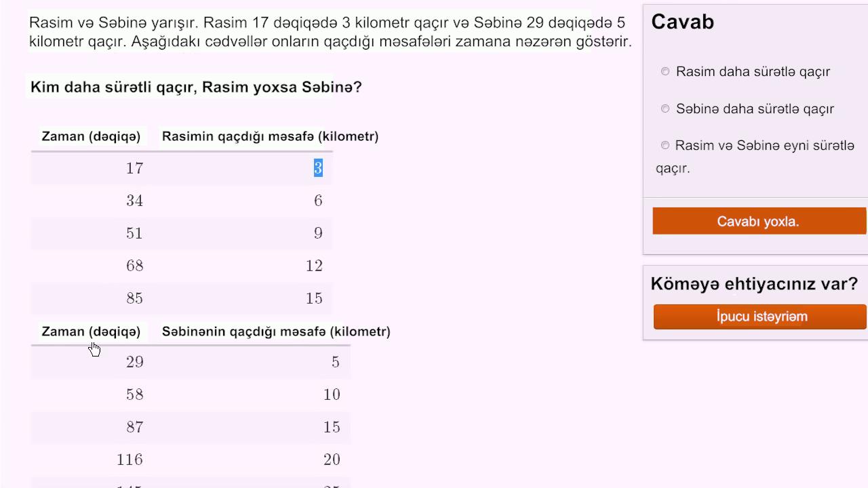Click time value 29 in Səbinə's table
This screenshot has height=488, width=868.
134,362
